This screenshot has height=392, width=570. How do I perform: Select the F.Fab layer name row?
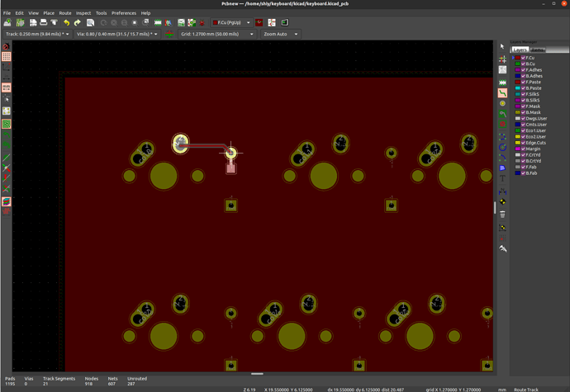point(530,168)
